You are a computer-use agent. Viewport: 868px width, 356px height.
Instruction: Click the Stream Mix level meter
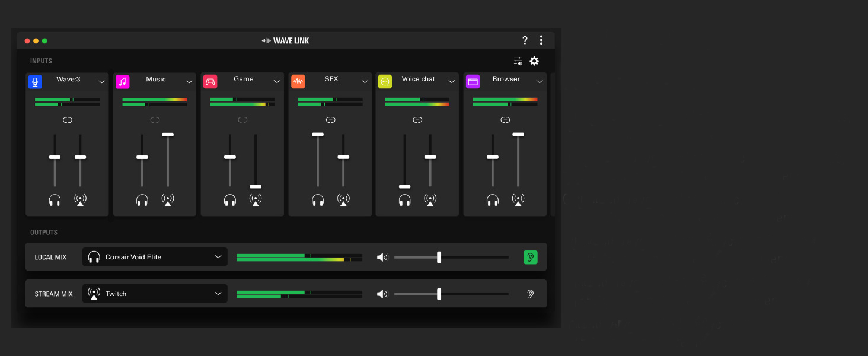coord(299,294)
